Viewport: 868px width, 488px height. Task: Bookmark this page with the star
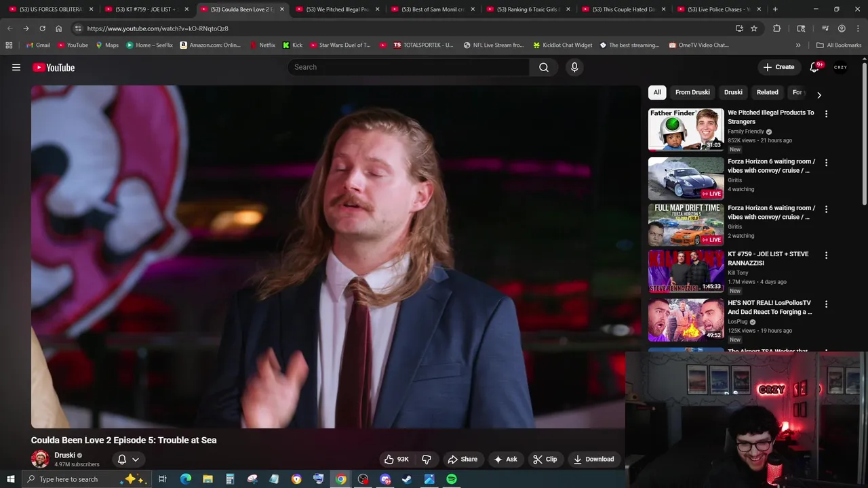[754, 28]
